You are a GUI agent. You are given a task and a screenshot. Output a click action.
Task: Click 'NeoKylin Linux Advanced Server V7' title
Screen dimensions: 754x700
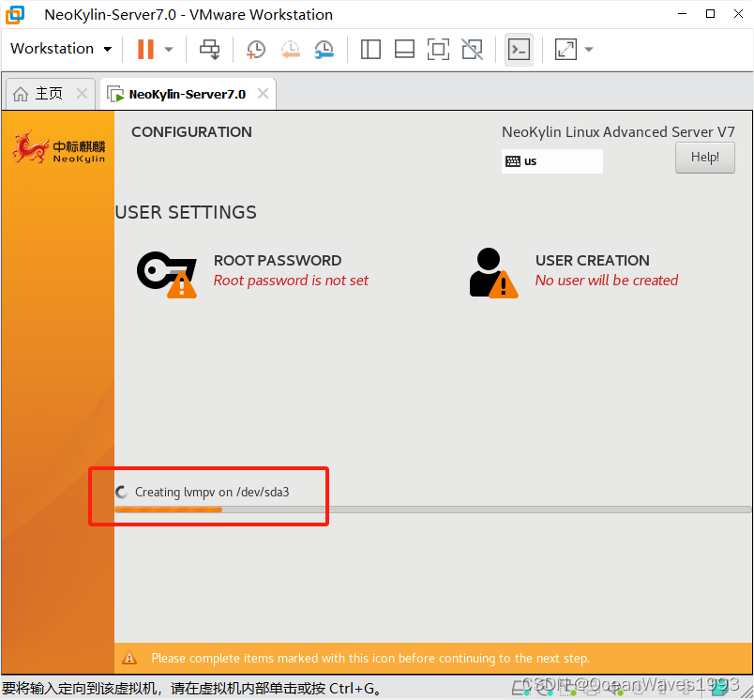click(x=618, y=131)
